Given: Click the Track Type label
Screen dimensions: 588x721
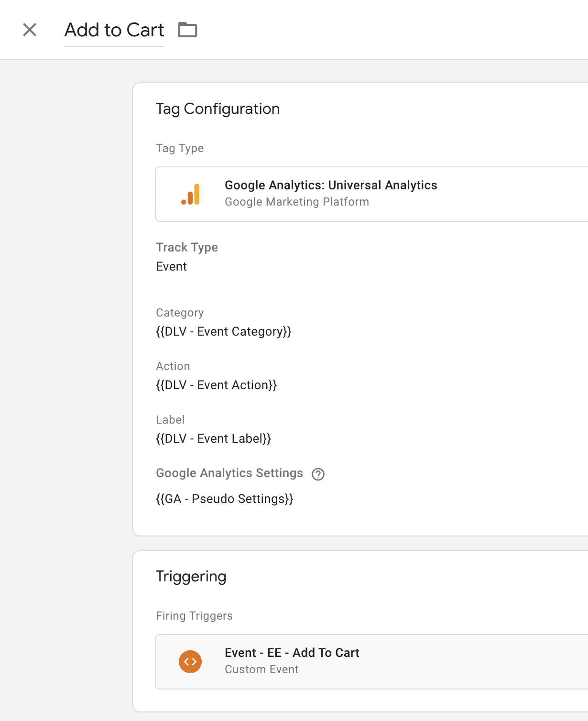Looking at the screenshot, I should (187, 247).
